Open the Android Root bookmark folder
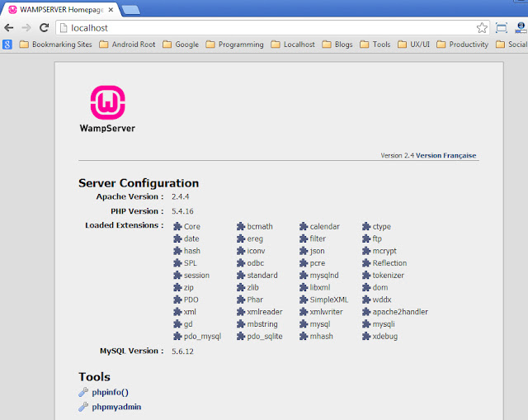 [127, 45]
